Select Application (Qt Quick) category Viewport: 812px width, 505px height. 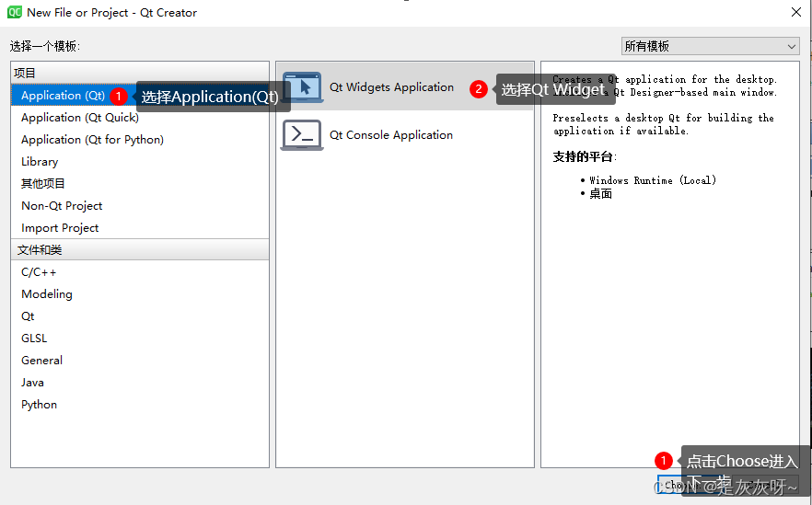tap(80, 118)
